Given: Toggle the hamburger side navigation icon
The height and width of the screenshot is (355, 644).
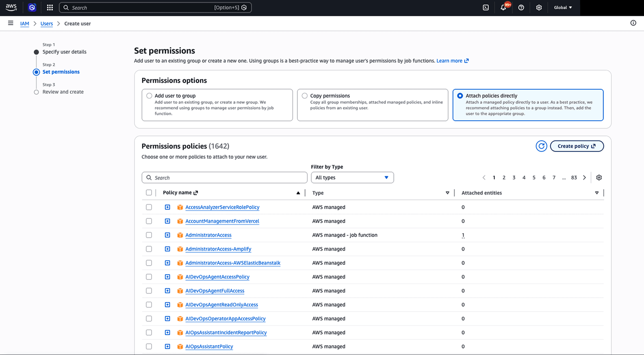Looking at the screenshot, I should click(11, 23).
